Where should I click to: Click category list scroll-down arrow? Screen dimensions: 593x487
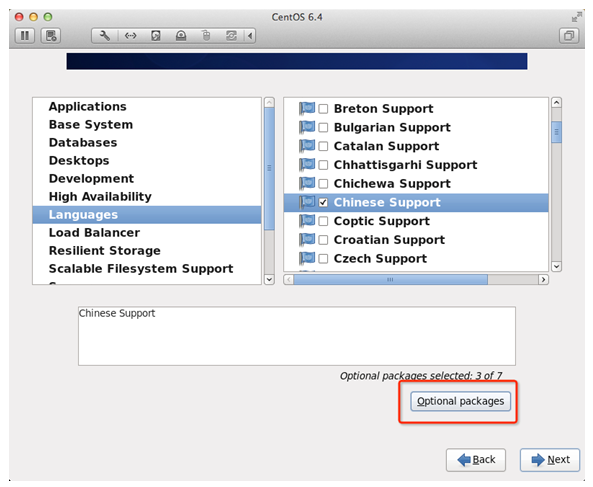pos(269,279)
